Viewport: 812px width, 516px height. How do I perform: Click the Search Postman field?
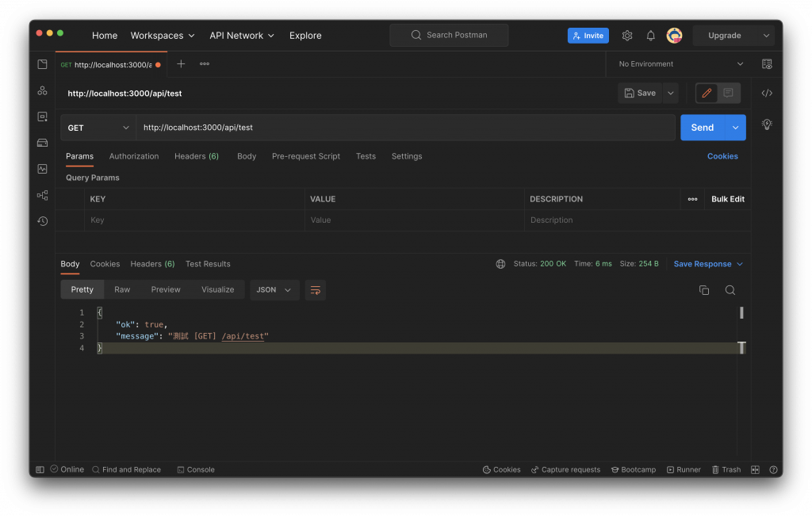click(x=449, y=35)
